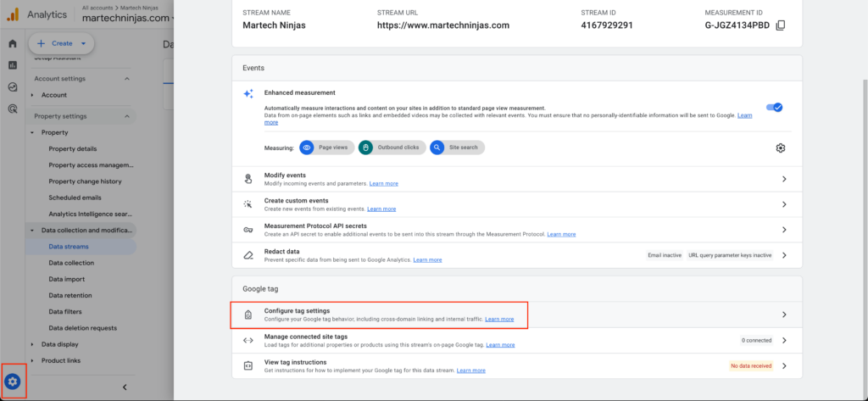The height and width of the screenshot is (401, 868).
Task: Open Analytics Intelligence search history item
Action: pyautogui.click(x=92, y=214)
